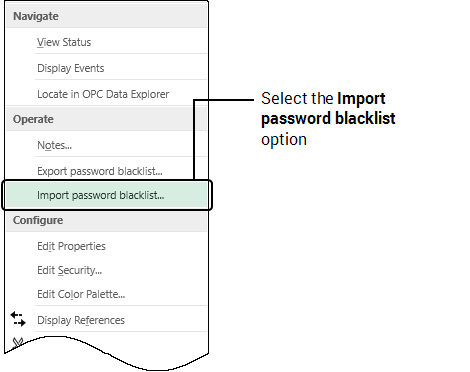The width and height of the screenshot is (470, 372).
Task: Open the View Status option
Action: click(x=64, y=42)
